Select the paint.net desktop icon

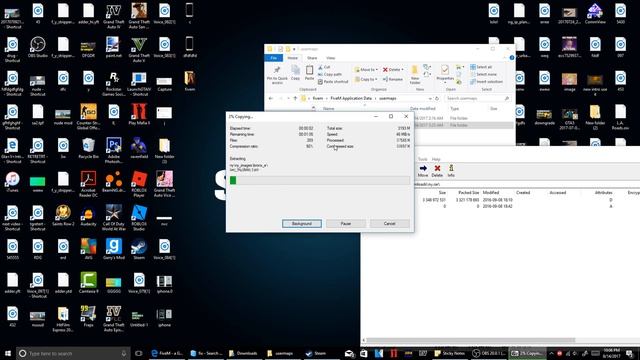[x=113, y=47]
